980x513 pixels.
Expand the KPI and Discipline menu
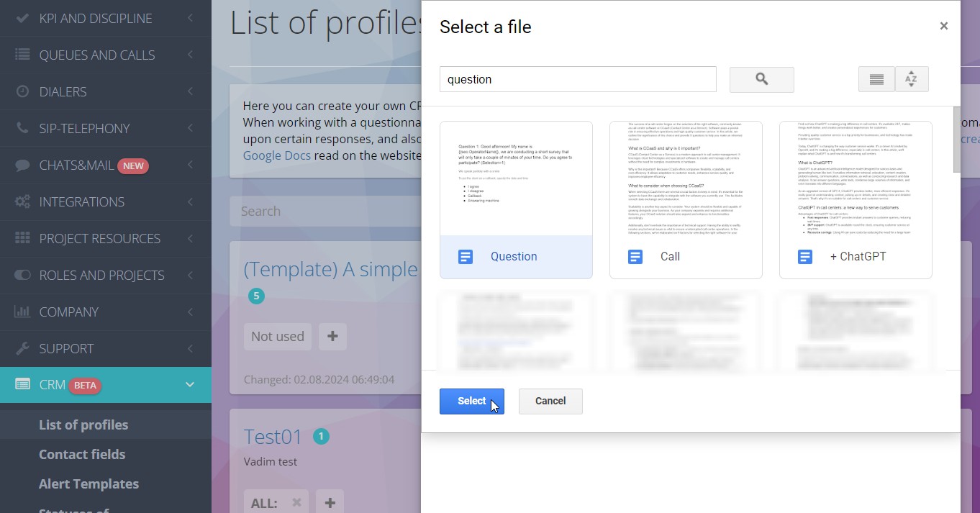190,18
